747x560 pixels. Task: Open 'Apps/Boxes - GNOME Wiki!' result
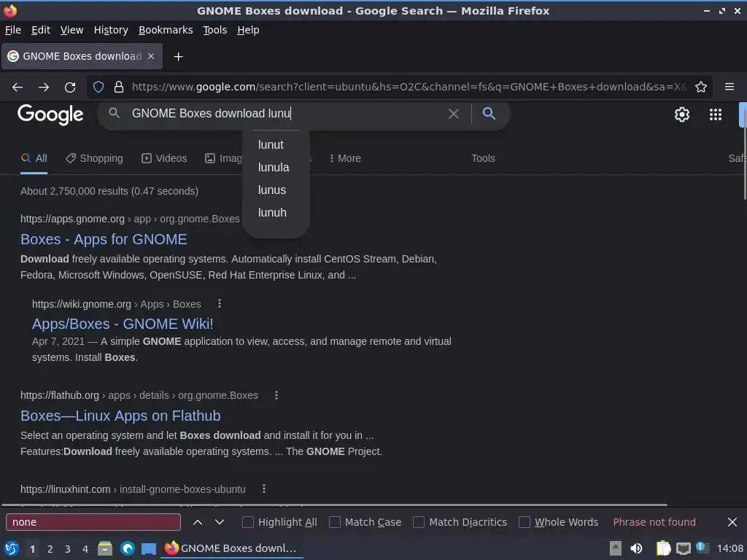pyautogui.click(x=123, y=324)
